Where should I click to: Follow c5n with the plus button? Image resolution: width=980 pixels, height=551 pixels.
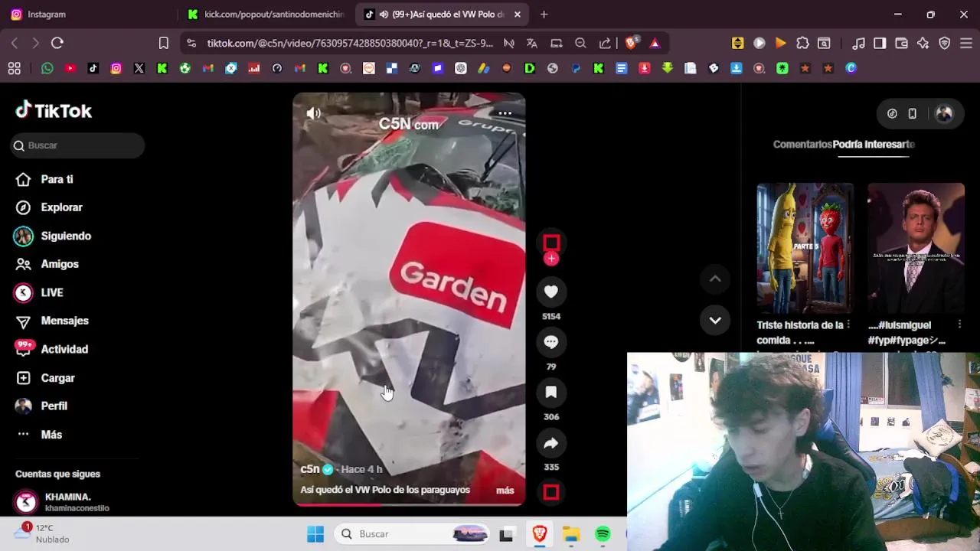click(551, 259)
